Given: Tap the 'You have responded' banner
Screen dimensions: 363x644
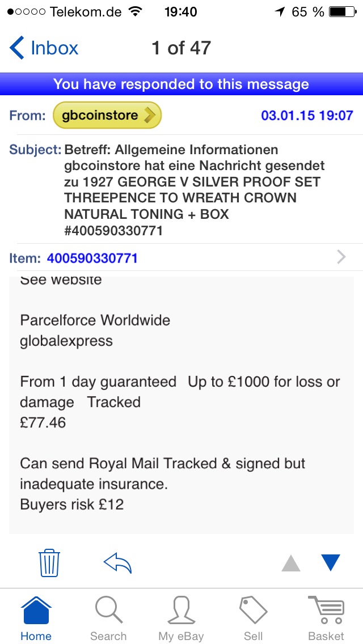Looking at the screenshot, I should tap(181, 84).
